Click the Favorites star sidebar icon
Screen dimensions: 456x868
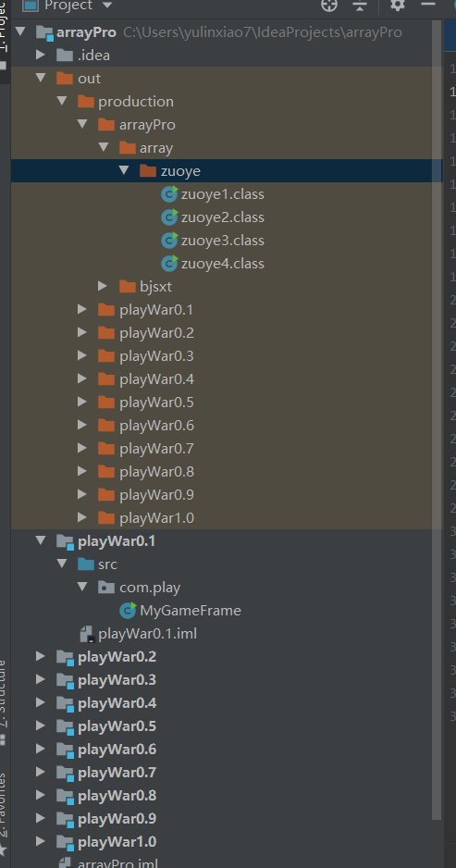4,850
